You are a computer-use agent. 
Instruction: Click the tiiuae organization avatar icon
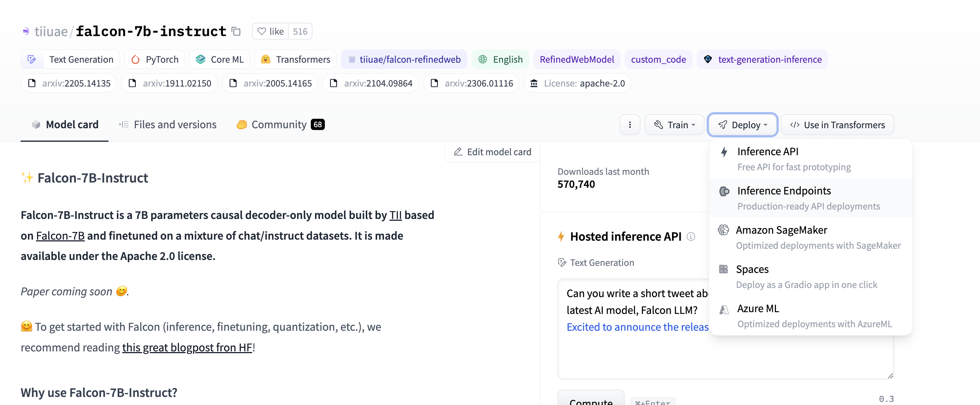(x=26, y=31)
